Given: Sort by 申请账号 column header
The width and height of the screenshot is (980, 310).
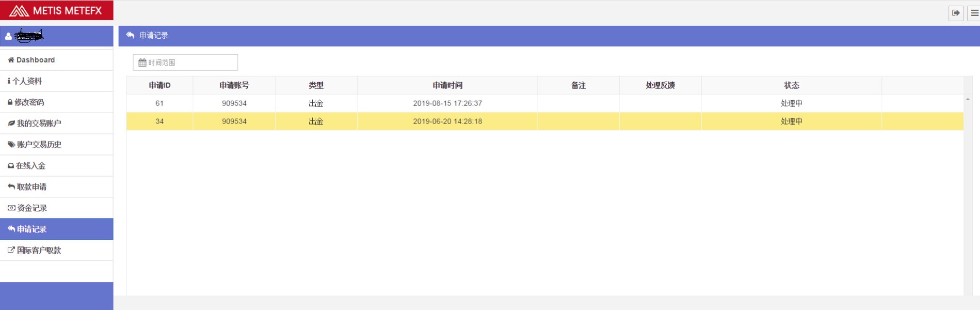Looking at the screenshot, I should [x=234, y=85].
